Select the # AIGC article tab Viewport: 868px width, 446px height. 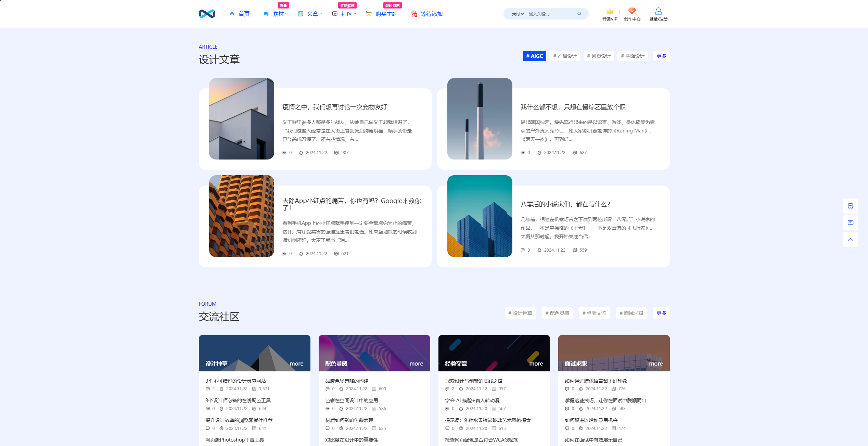tap(534, 56)
